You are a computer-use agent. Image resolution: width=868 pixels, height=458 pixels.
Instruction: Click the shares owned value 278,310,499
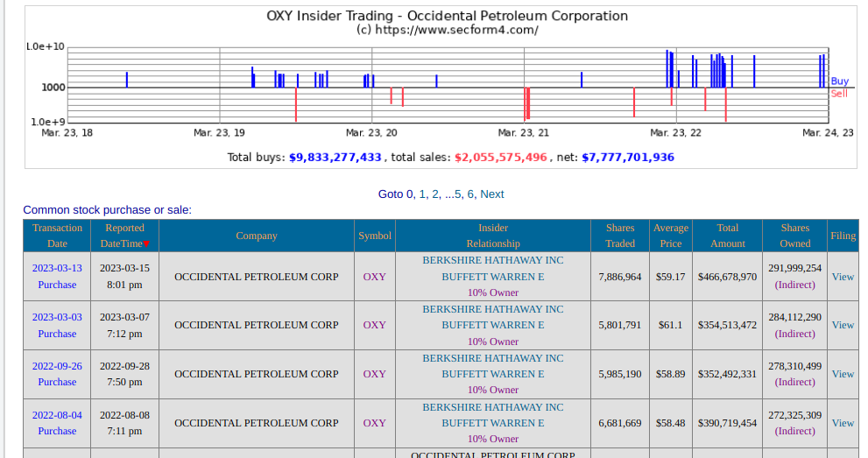[795, 366]
